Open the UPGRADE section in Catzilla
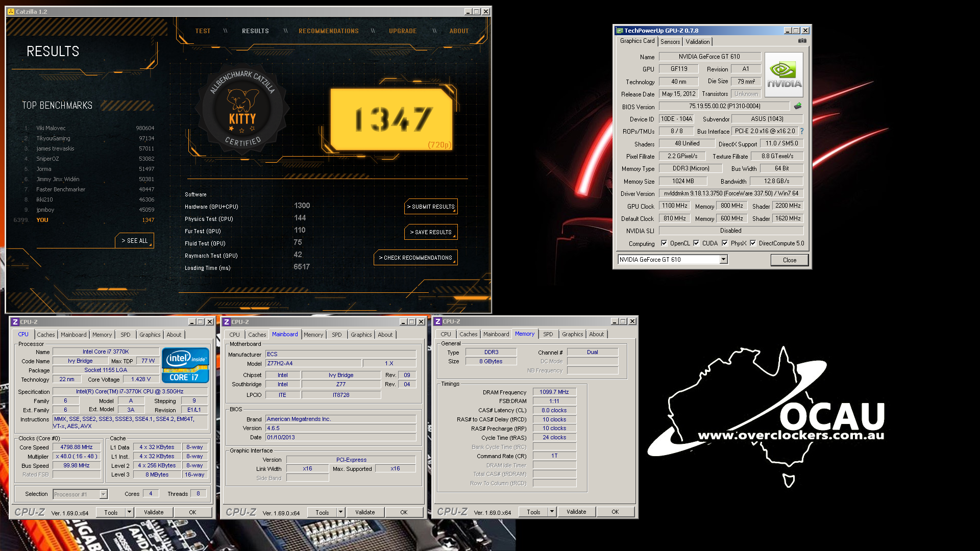 (x=403, y=31)
